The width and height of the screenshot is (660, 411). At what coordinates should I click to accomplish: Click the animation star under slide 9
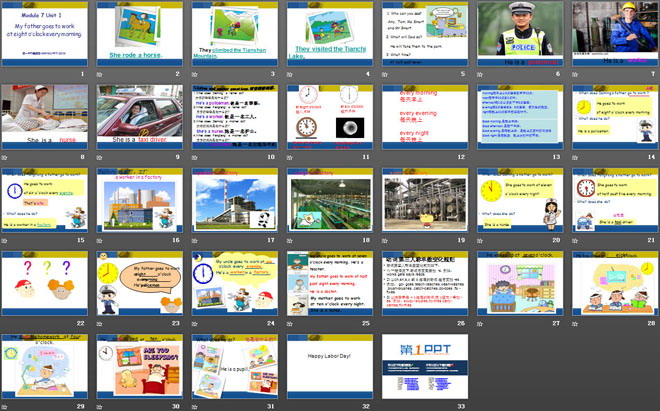pos(100,157)
